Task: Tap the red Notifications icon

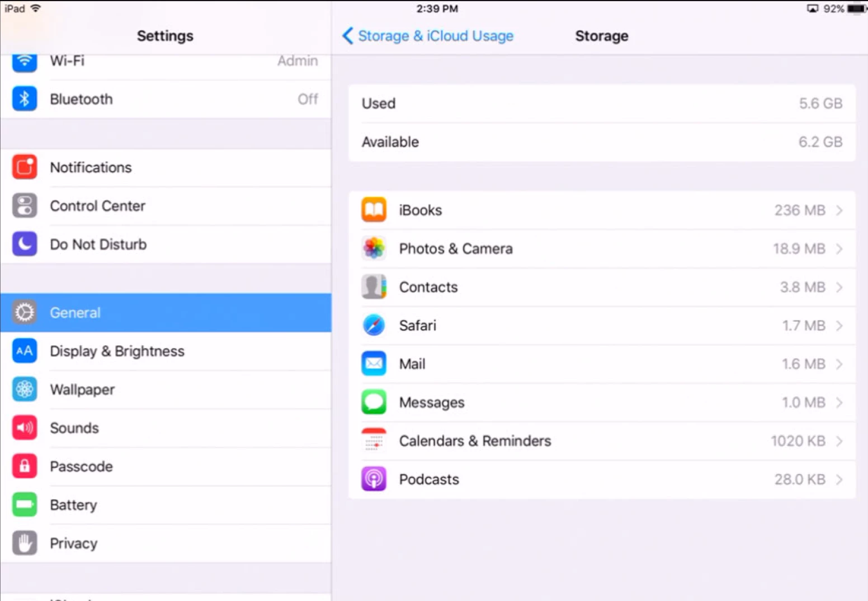Action: [x=25, y=167]
